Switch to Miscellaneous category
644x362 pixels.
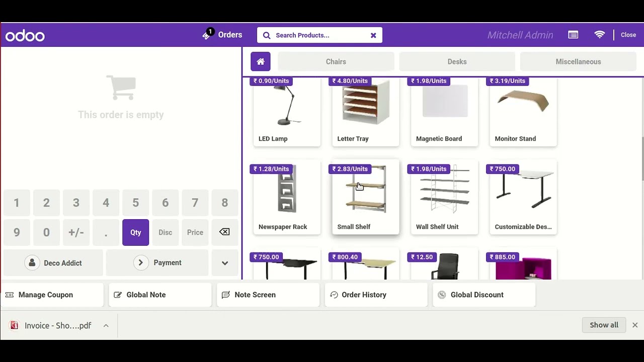tap(579, 61)
